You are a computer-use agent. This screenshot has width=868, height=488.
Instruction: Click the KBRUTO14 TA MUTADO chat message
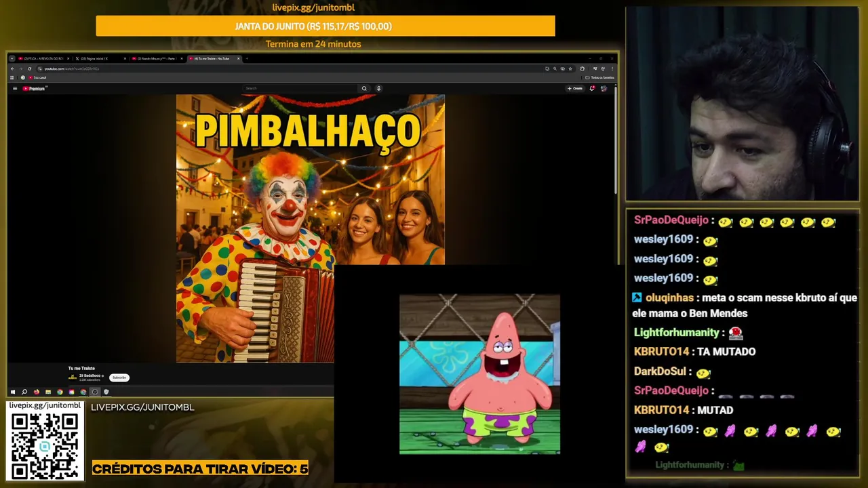point(694,351)
